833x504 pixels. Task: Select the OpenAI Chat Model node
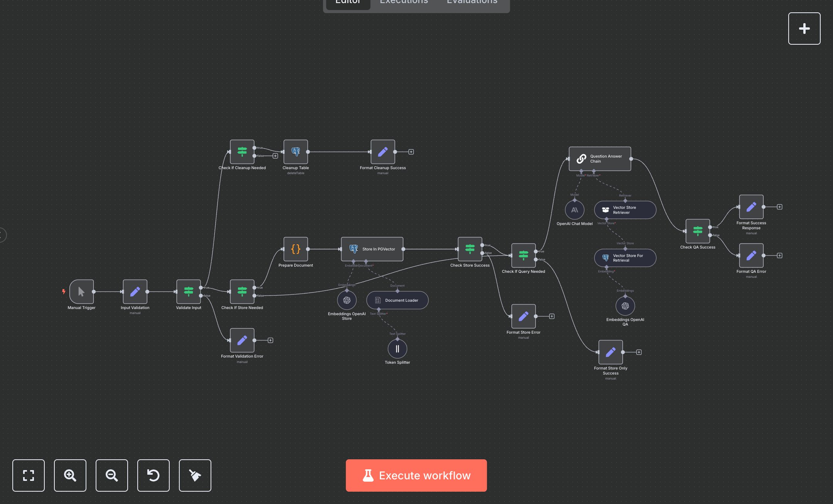(x=574, y=210)
